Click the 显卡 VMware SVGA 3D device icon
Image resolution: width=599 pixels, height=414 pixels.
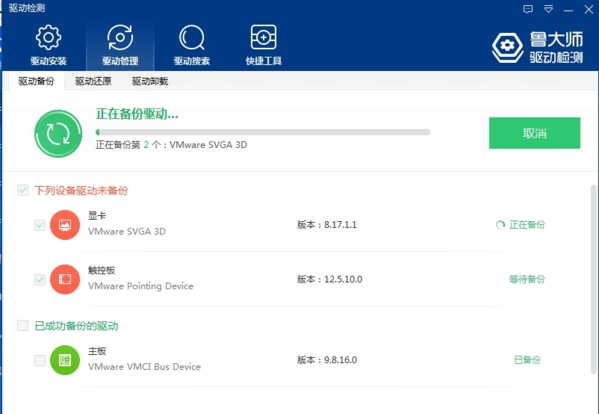(65, 225)
